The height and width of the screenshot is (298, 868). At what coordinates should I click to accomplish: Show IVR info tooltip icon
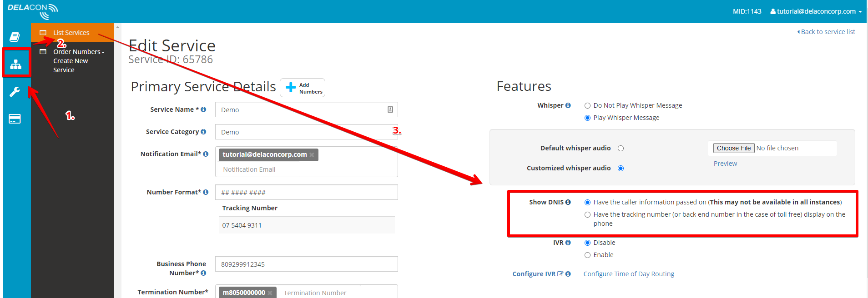click(568, 243)
